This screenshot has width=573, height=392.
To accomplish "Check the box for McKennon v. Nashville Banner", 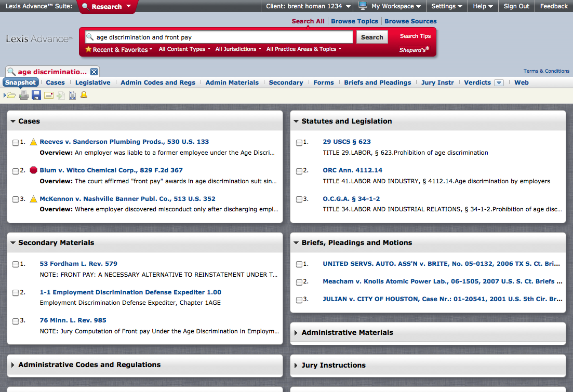I will pos(16,199).
